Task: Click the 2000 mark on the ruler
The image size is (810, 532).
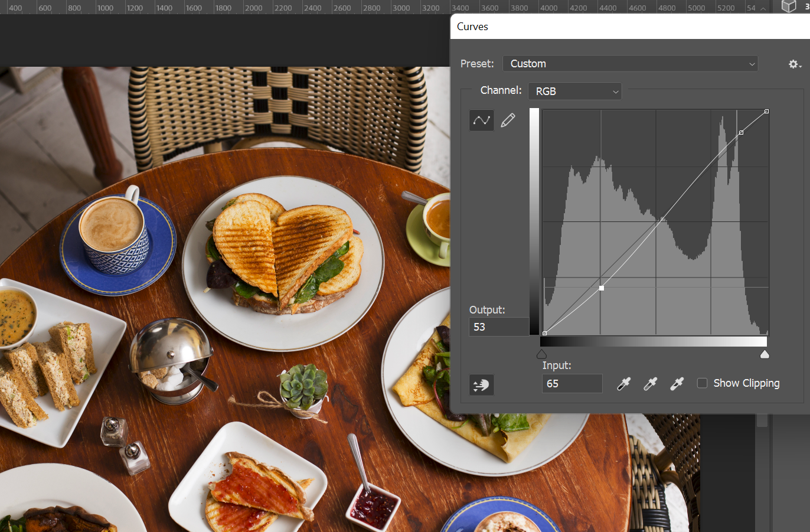Action: click(x=254, y=8)
